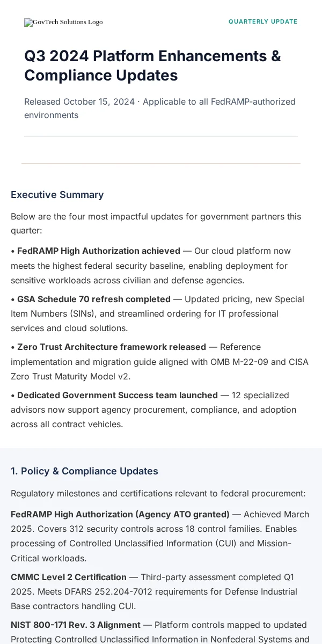Click the GovTech Solutions logo image
The height and width of the screenshot is (644, 322).
click(63, 22)
